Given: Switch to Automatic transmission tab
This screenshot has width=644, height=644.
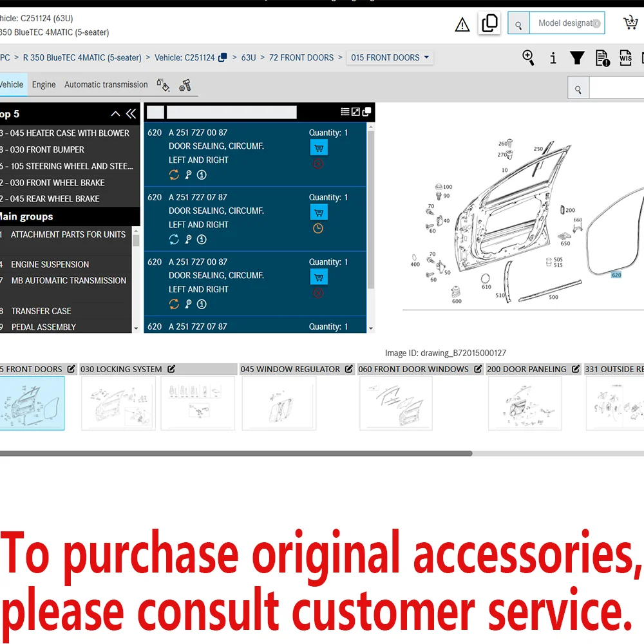Looking at the screenshot, I should (x=106, y=84).
